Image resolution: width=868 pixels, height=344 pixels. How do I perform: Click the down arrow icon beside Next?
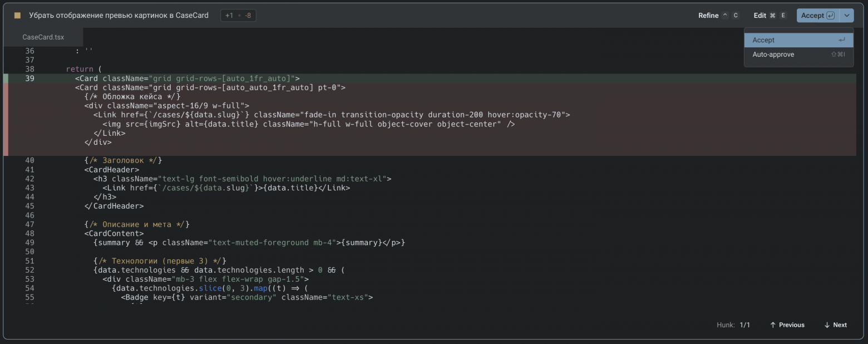click(x=827, y=325)
